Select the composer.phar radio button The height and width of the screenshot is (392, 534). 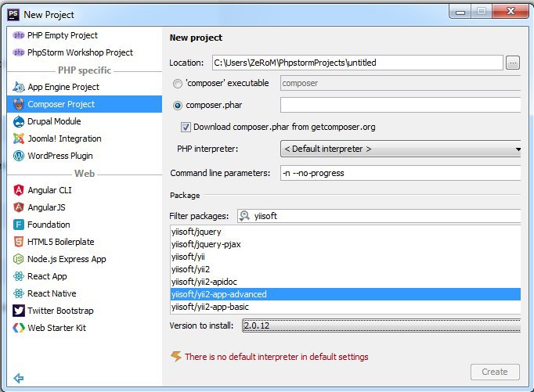[178, 106]
